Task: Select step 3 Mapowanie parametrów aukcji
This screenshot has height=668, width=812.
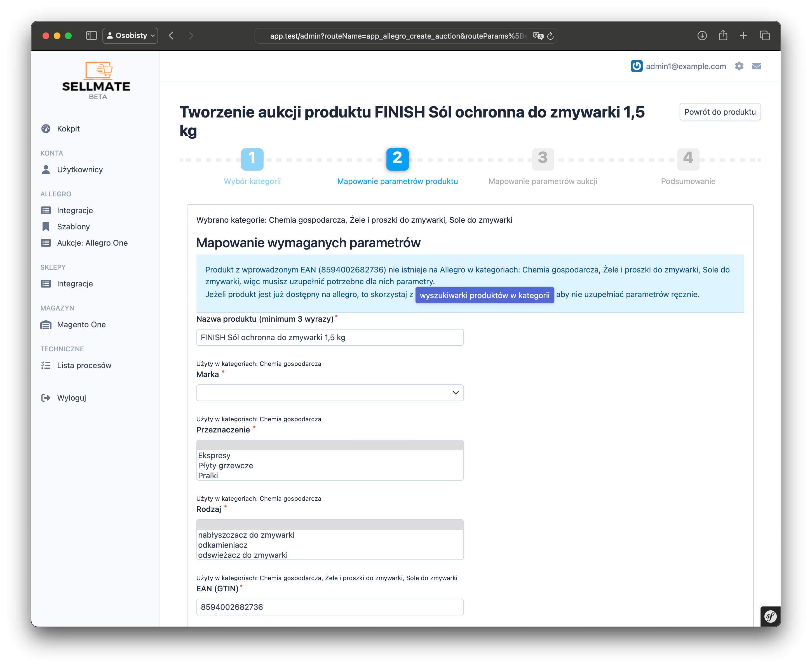Action: [x=543, y=159]
